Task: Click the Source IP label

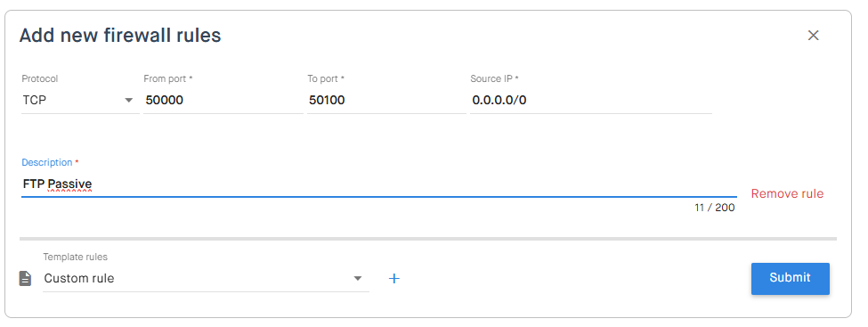Action: point(494,78)
